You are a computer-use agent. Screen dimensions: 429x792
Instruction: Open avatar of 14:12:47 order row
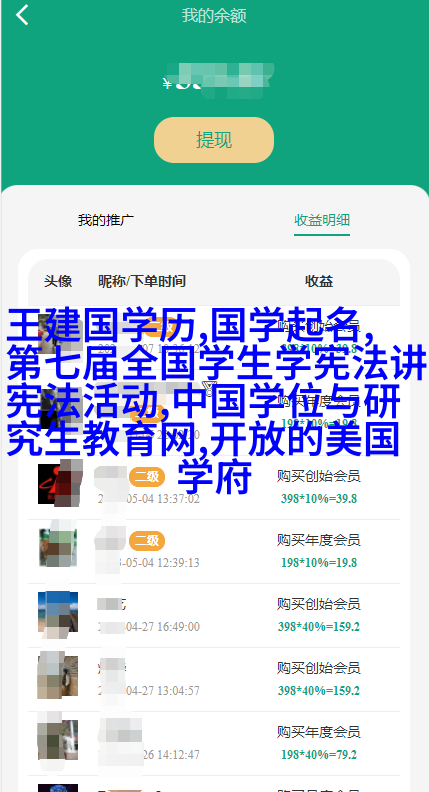pyautogui.click(x=58, y=740)
